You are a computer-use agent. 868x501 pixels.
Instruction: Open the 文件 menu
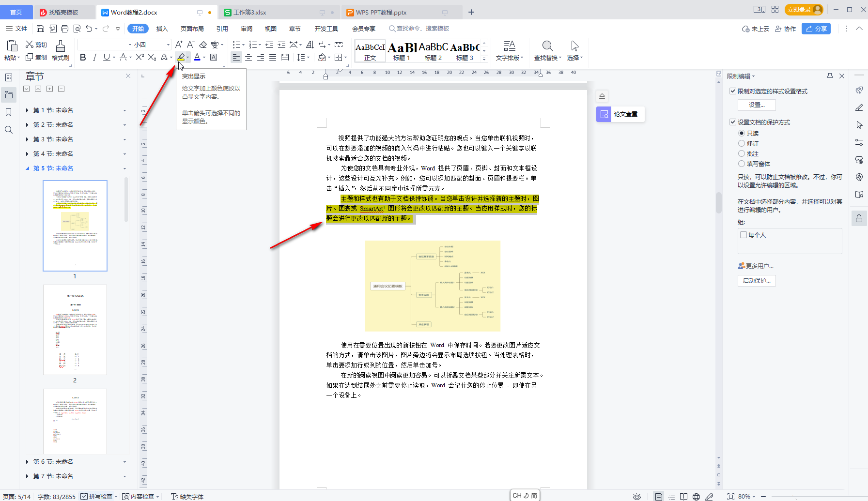16,29
